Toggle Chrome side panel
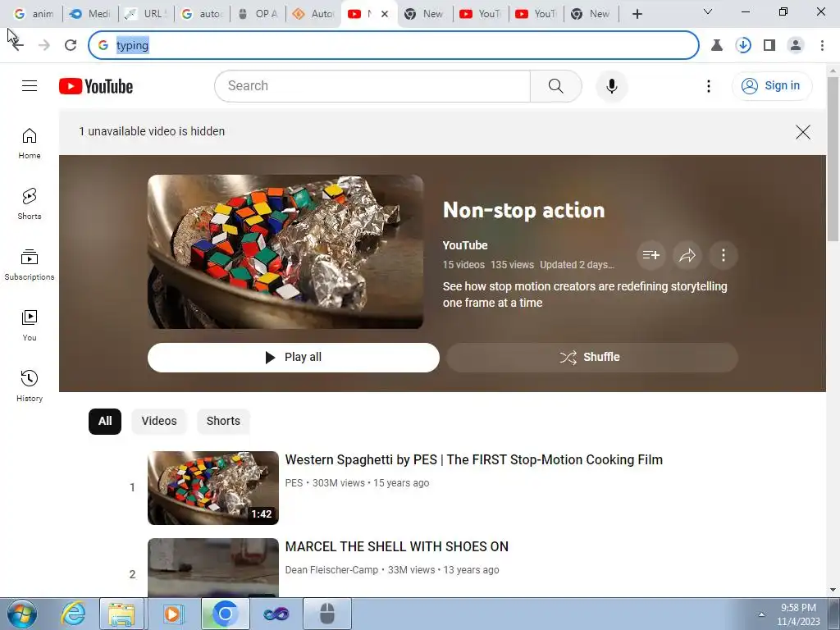The height and width of the screenshot is (630, 840). (769, 45)
